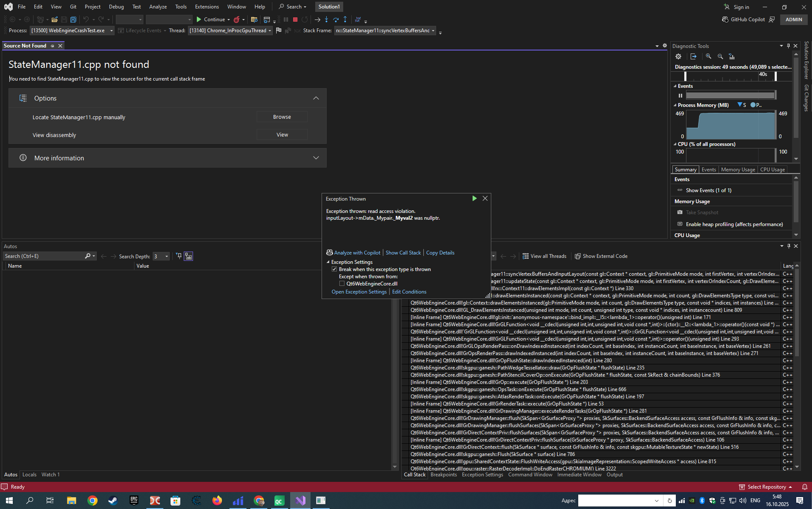The image size is (812, 509).
Task: Click the Copy Details link
Action: (x=440, y=253)
